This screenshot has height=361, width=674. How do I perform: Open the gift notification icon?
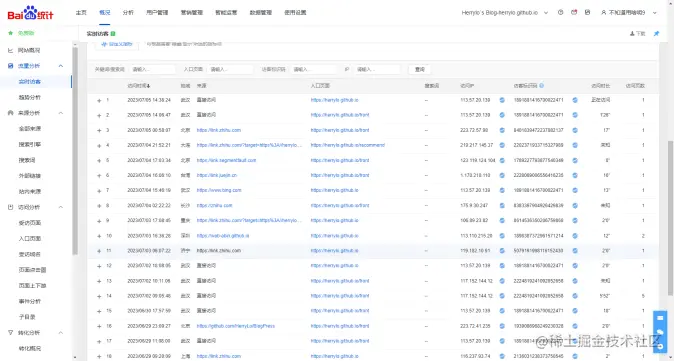574,12
